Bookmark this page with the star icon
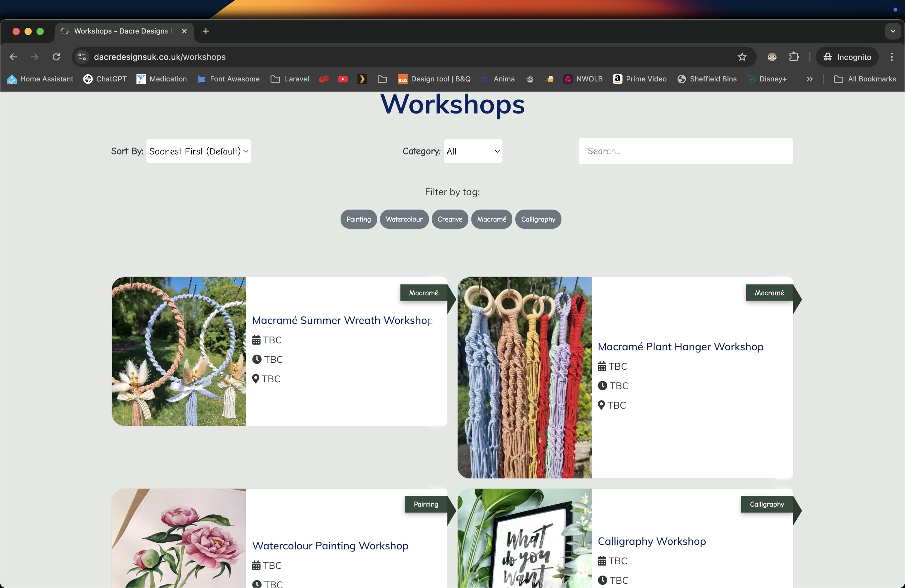Image resolution: width=905 pixels, height=588 pixels. 742,57
